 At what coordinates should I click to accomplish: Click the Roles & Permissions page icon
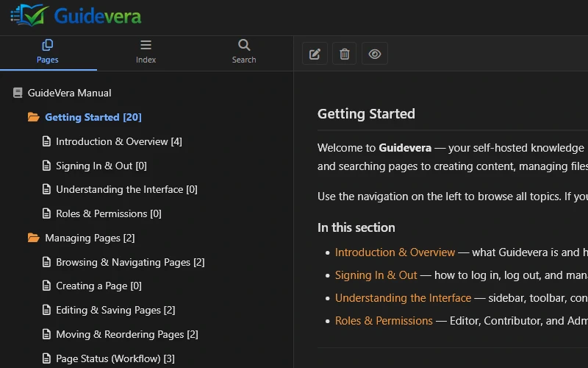coord(46,213)
